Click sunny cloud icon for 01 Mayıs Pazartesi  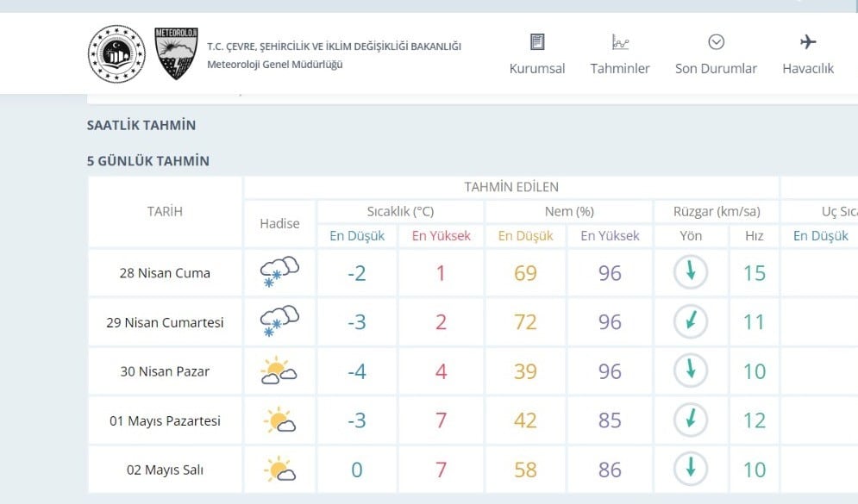click(x=279, y=420)
